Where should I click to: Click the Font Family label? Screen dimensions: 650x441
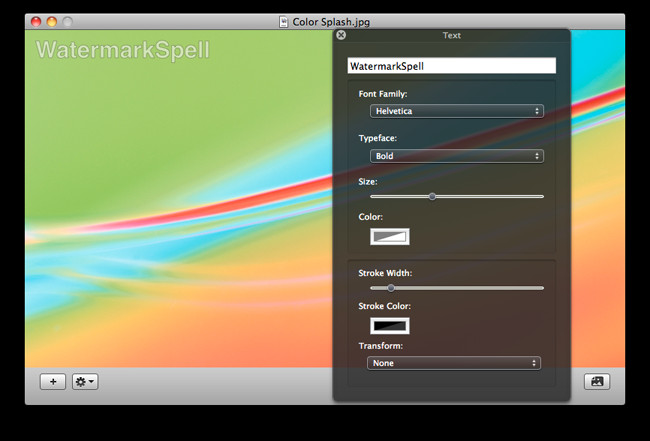click(x=383, y=94)
